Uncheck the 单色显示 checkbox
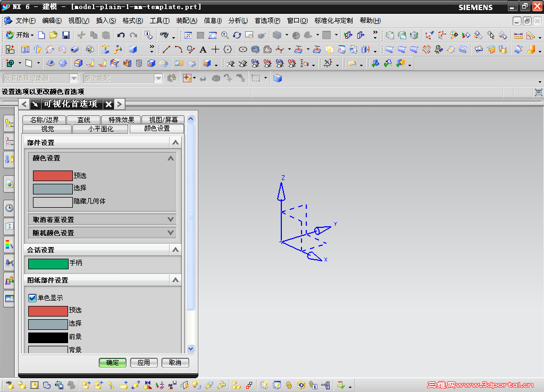This screenshot has width=544, height=392. pos(32,297)
